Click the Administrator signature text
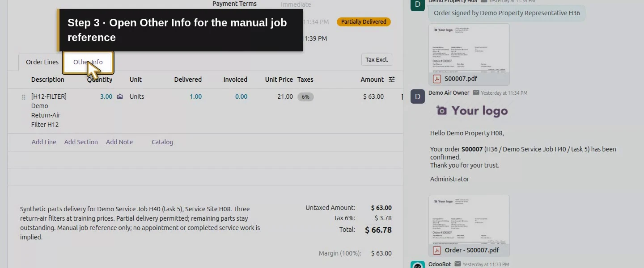The image size is (644, 268). pos(449,179)
